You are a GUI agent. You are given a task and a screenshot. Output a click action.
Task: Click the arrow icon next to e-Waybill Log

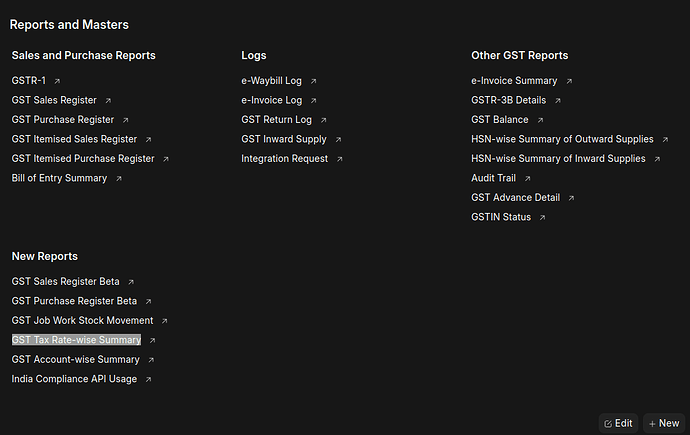coord(313,81)
